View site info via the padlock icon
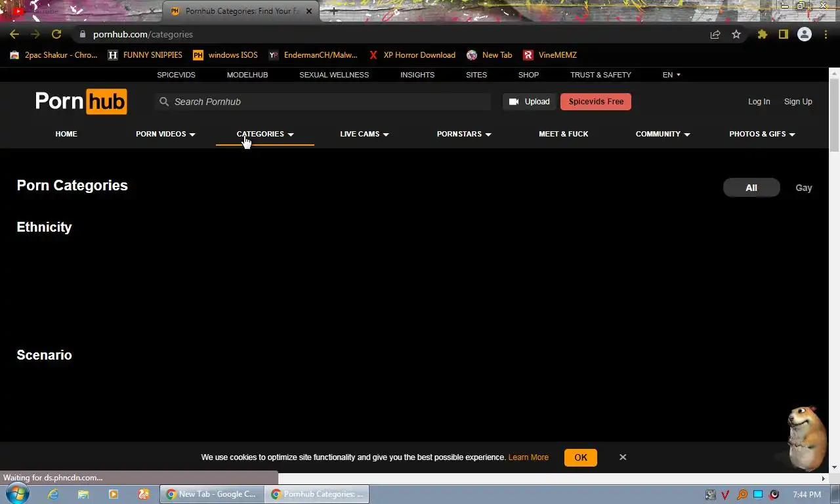The image size is (840, 504). [x=82, y=34]
